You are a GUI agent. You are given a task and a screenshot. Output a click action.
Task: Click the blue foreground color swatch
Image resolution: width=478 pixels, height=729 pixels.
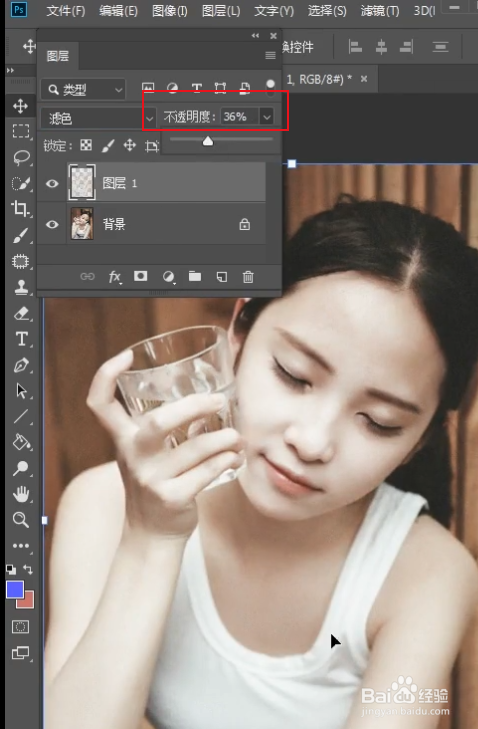pos(15,590)
